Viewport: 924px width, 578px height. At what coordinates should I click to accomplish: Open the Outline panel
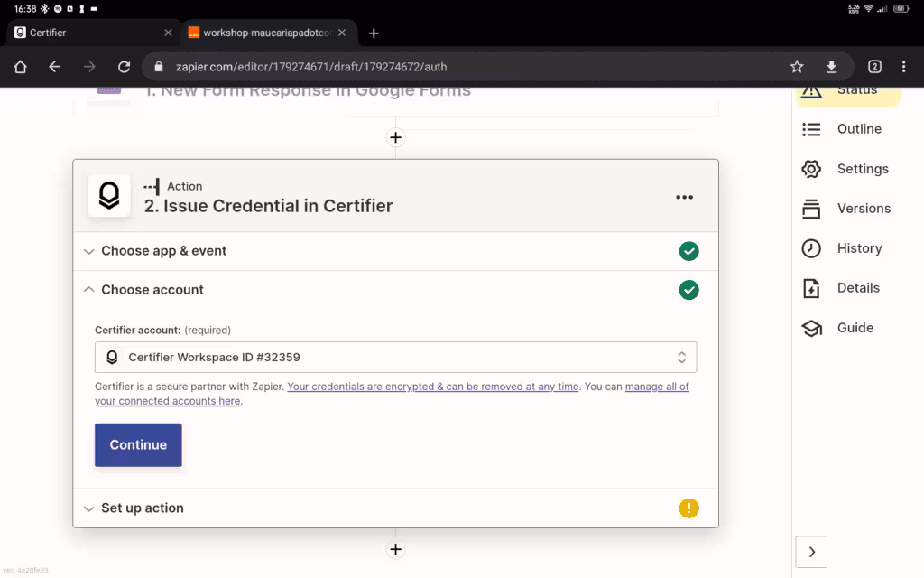848,129
